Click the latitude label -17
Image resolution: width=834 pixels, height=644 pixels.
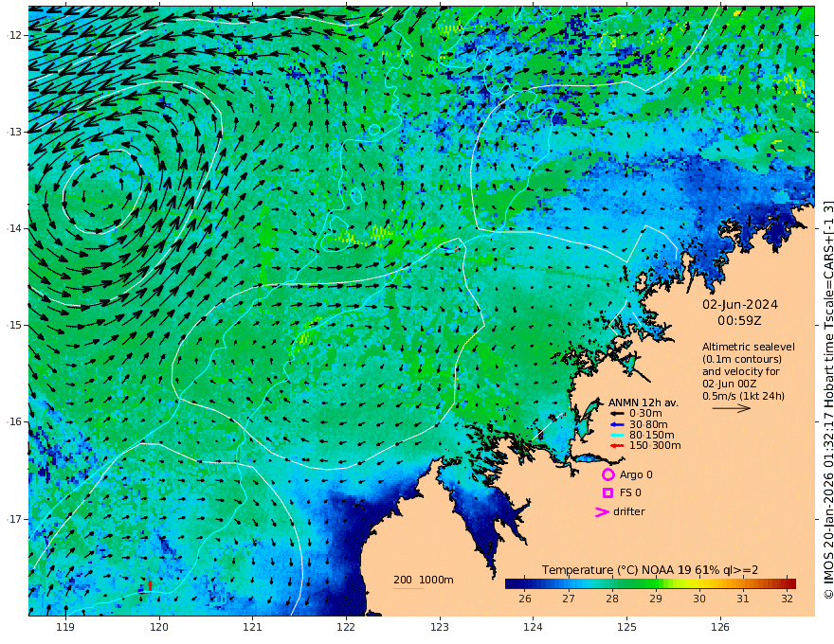(x=15, y=519)
